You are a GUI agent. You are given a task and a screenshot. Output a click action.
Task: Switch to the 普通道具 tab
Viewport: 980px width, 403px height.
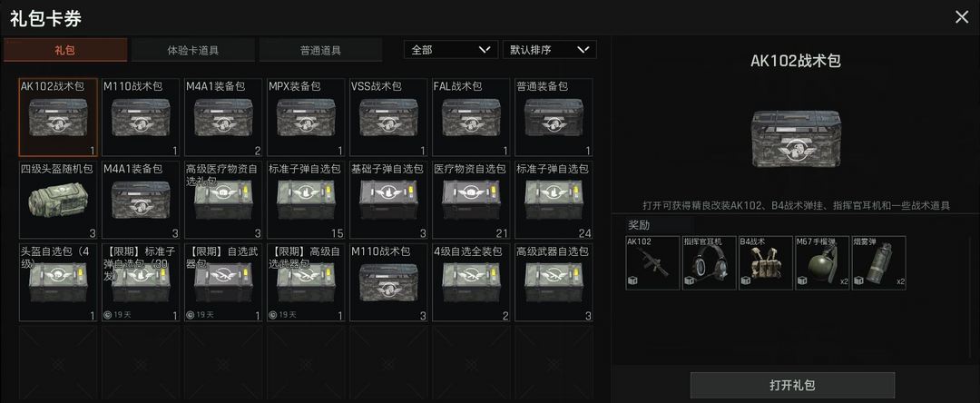pos(320,50)
